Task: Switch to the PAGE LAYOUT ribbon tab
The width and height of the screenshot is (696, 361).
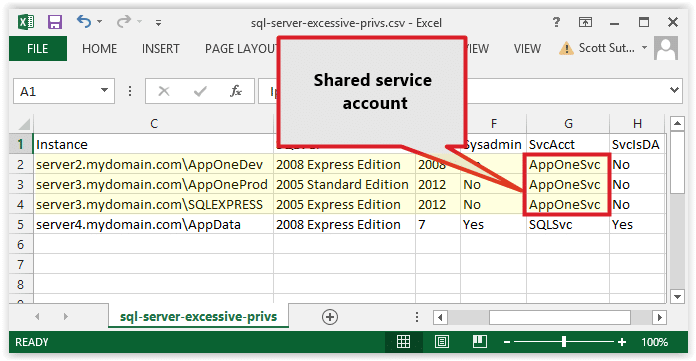Action: click(241, 48)
